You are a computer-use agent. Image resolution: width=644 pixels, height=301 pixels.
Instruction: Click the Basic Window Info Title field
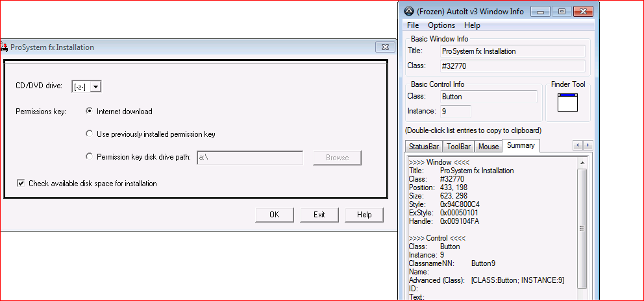pos(513,51)
